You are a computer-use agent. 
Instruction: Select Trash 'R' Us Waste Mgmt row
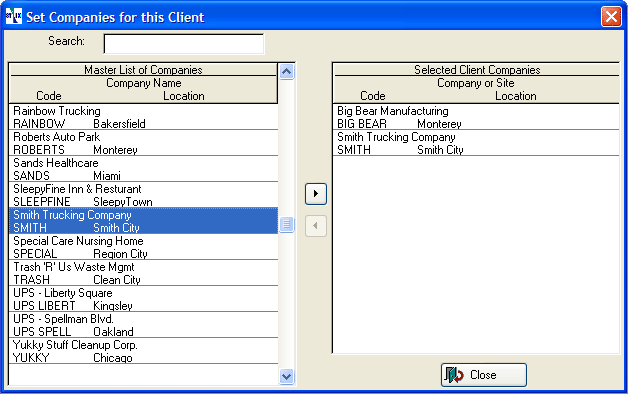(x=143, y=273)
